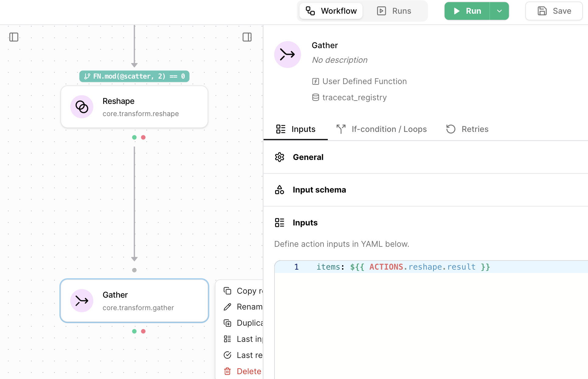Open the Run options dropdown arrow
Image resolution: width=588 pixels, height=379 pixels.
pos(499,11)
